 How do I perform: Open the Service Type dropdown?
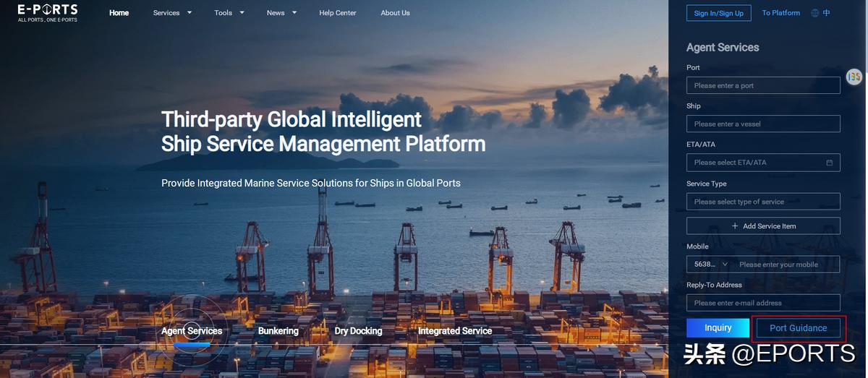[x=763, y=202]
